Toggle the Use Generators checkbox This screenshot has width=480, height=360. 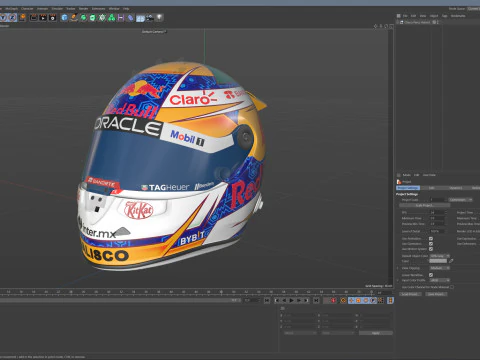[431, 244]
